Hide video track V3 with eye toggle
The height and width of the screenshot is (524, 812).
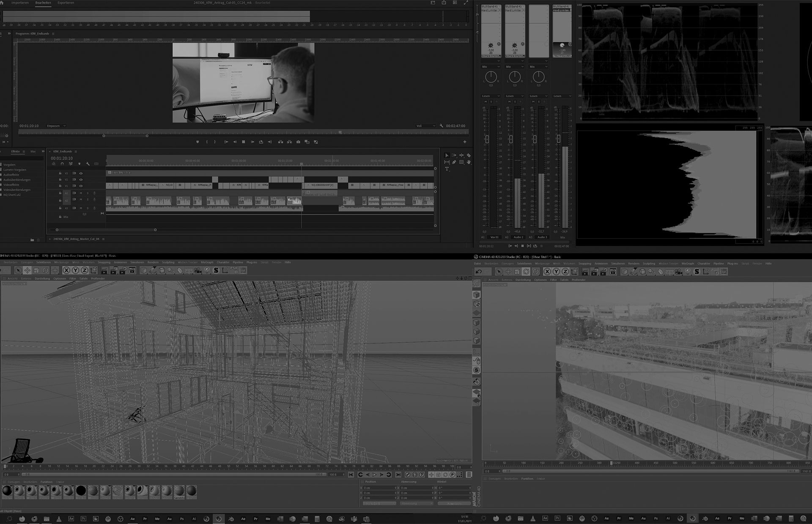pos(81,173)
